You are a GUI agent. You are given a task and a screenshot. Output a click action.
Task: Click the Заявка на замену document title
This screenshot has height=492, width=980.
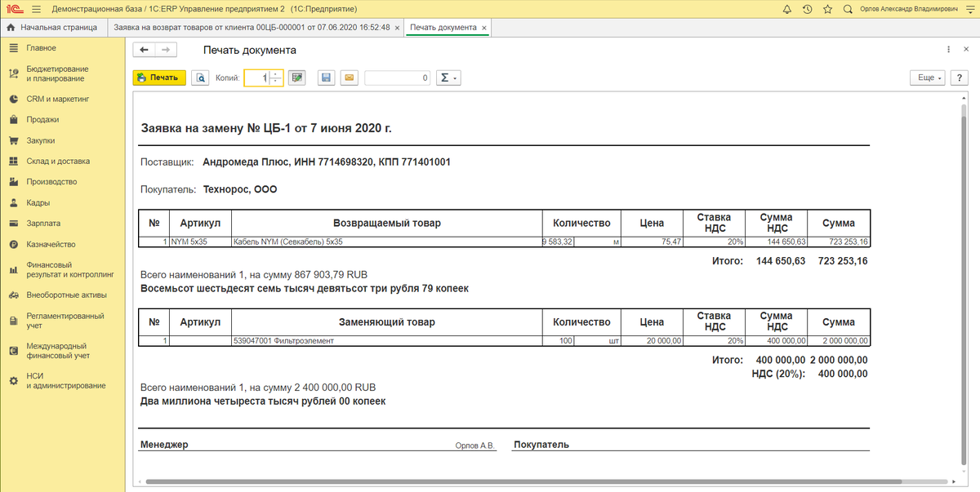pyautogui.click(x=266, y=128)
